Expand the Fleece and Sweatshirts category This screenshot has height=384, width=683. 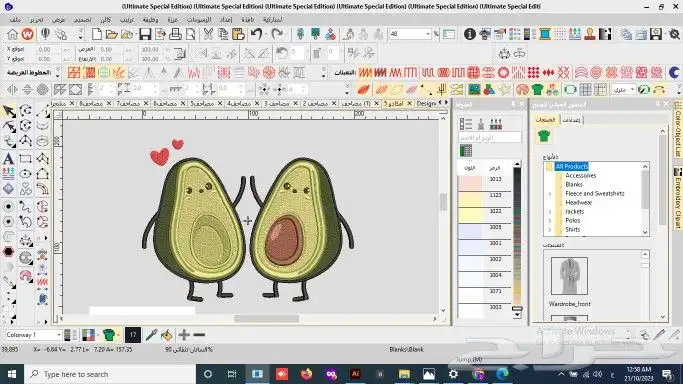(x=550, y=194)
